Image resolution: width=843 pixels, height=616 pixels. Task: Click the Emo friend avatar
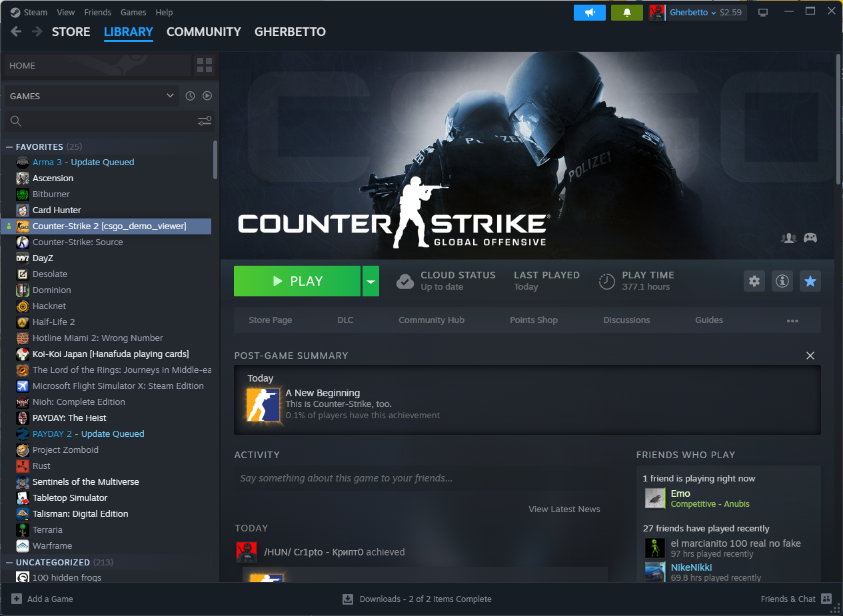click(x=655, y=498)
